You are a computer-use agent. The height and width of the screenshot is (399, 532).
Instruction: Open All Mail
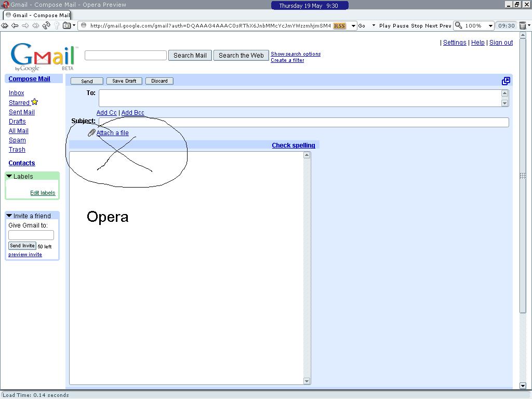tap(19, 131)
